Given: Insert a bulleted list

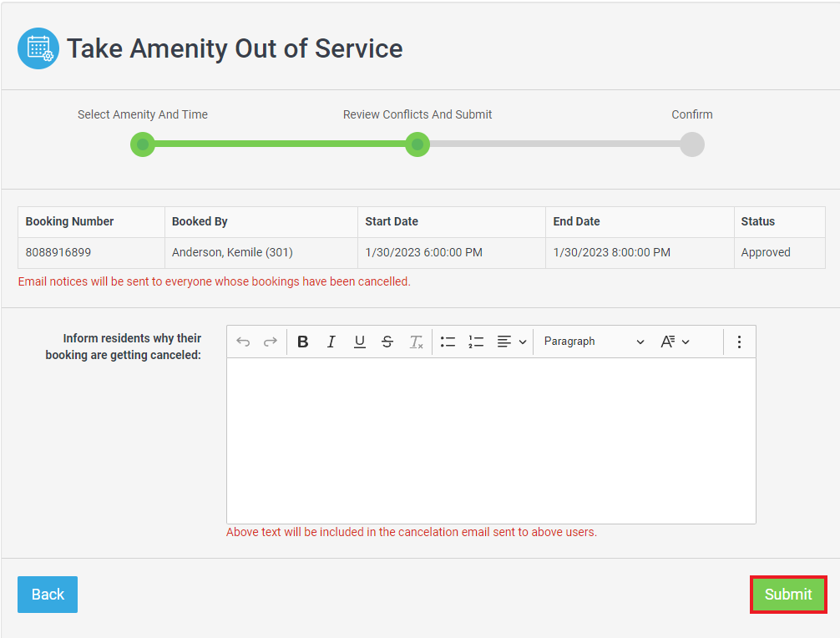Looking at the screenshot, I should coord(448,342).
